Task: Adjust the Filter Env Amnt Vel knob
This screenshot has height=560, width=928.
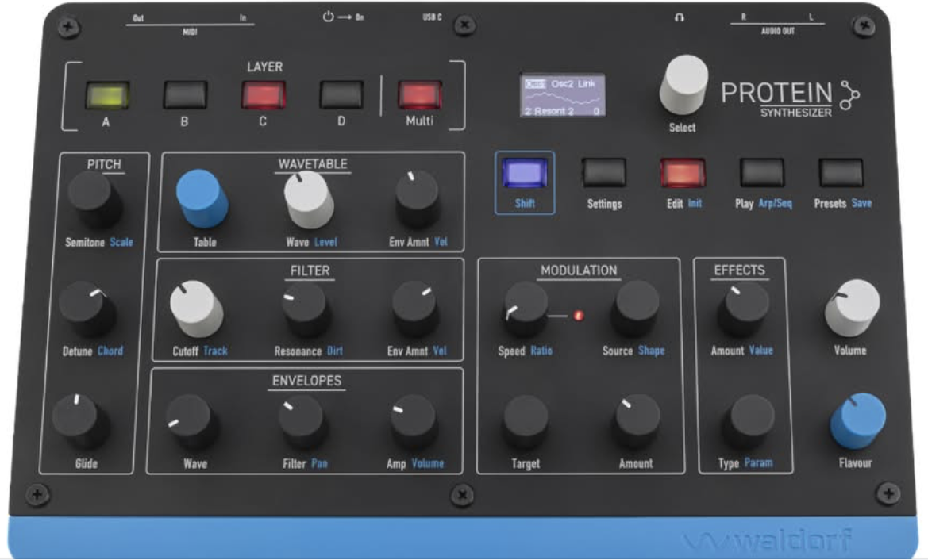Action: [x=415, y=309]
